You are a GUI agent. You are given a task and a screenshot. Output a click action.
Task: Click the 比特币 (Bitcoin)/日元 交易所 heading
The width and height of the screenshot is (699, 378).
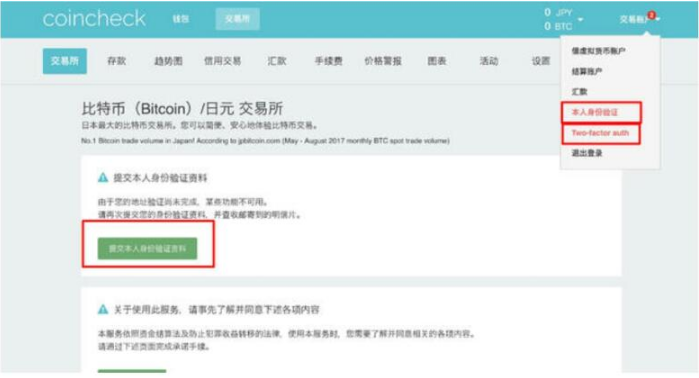point(182,109)
